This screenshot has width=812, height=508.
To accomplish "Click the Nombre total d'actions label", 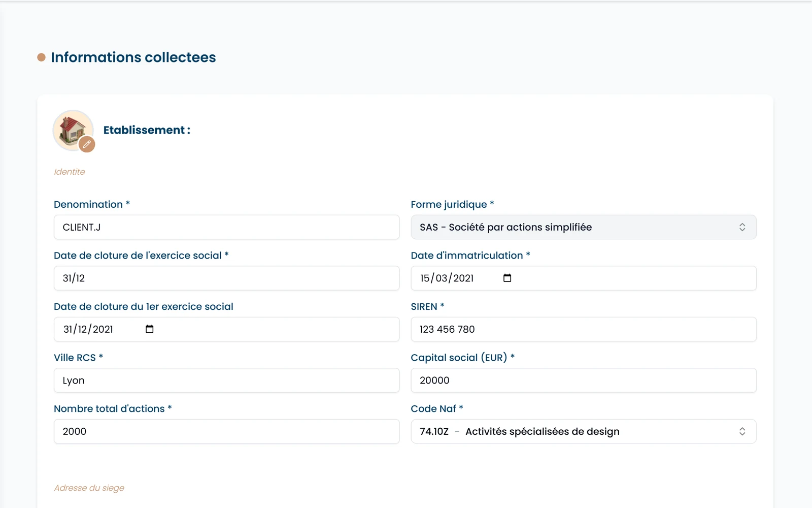I will tap(113, 408).
